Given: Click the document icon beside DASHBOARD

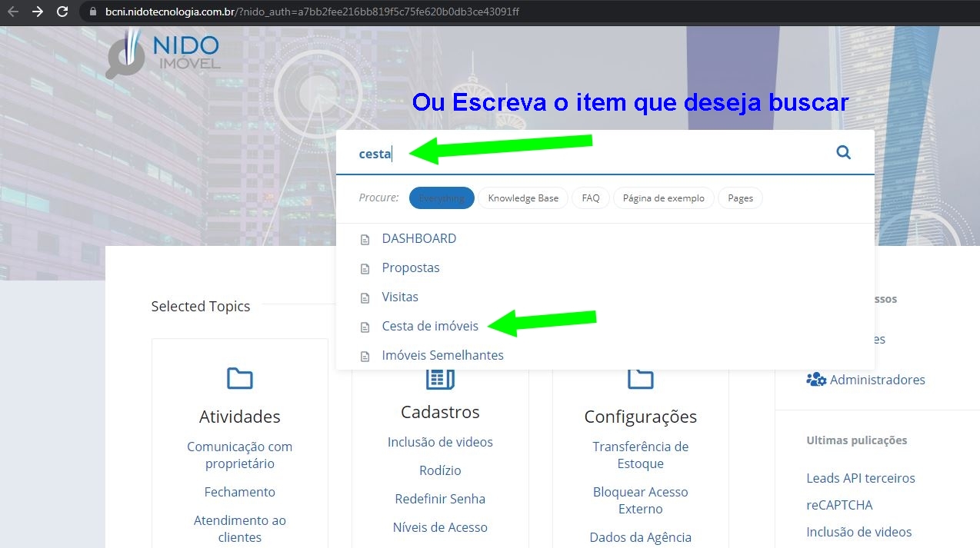Looking at the screenshot, I should coord(365,240).
